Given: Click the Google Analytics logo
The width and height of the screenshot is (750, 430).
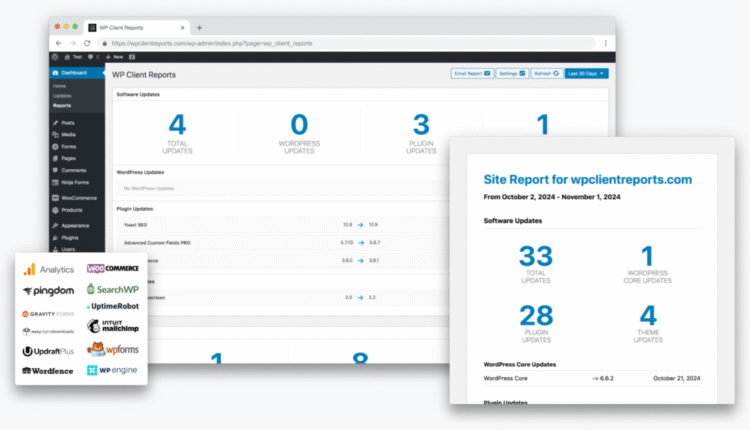Looking at the screenshot, I should pyautogui.click(x=48, y=269).
